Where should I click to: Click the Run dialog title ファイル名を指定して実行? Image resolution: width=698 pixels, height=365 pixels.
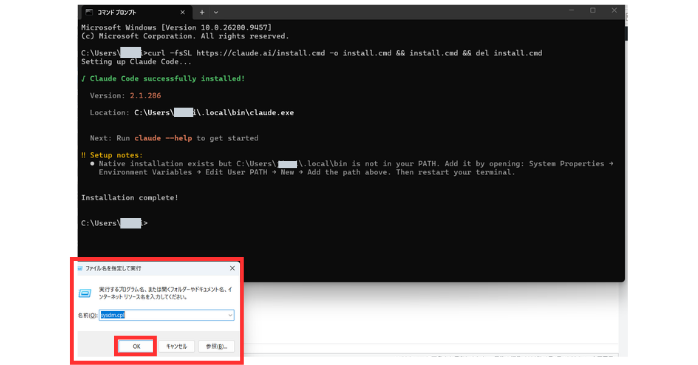coord(113,268)
